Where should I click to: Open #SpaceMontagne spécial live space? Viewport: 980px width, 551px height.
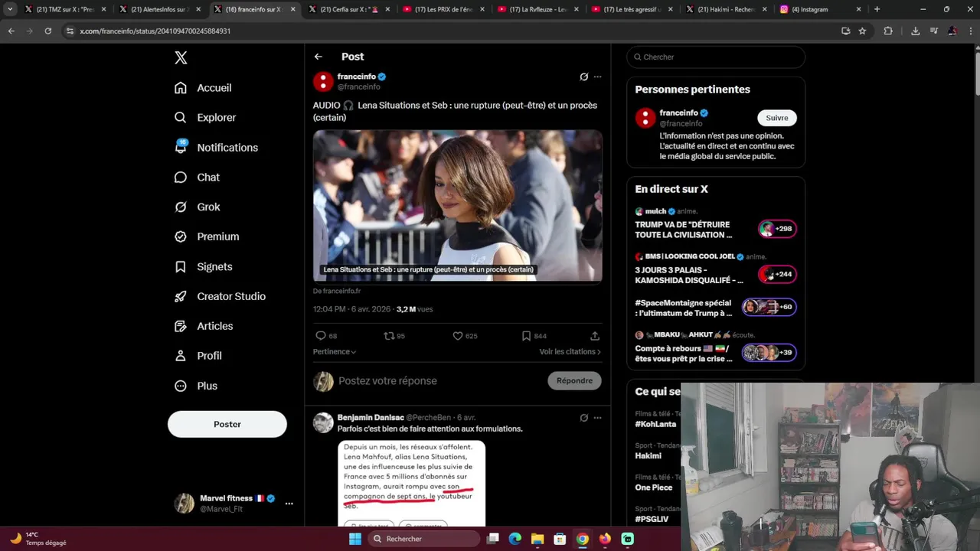pyautogui.click(x=716, y=308)
